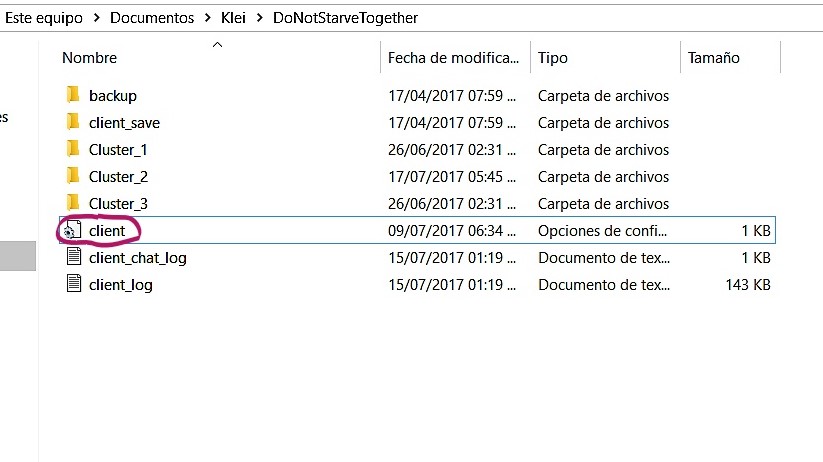Click Este equipo in address bar
The height and width of the screenshot is (462, 823).
click(x=44, y=18)
